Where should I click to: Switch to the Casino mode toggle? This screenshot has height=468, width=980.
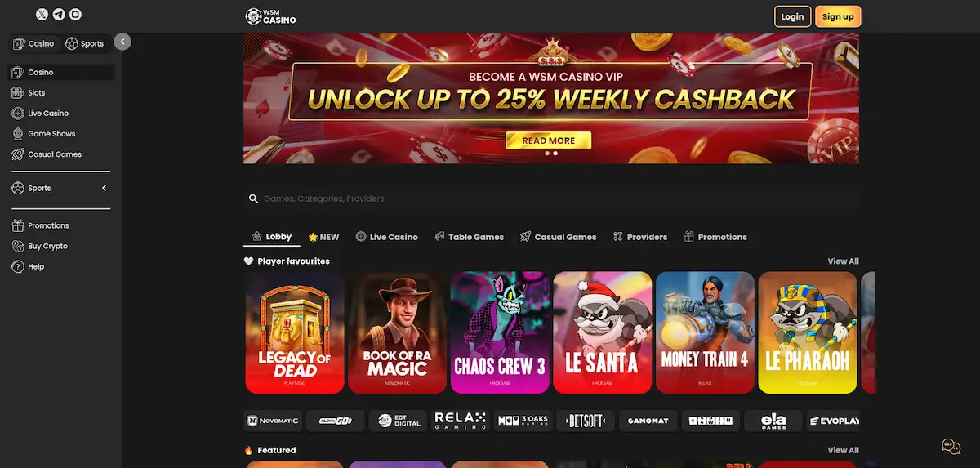(34, 43)
